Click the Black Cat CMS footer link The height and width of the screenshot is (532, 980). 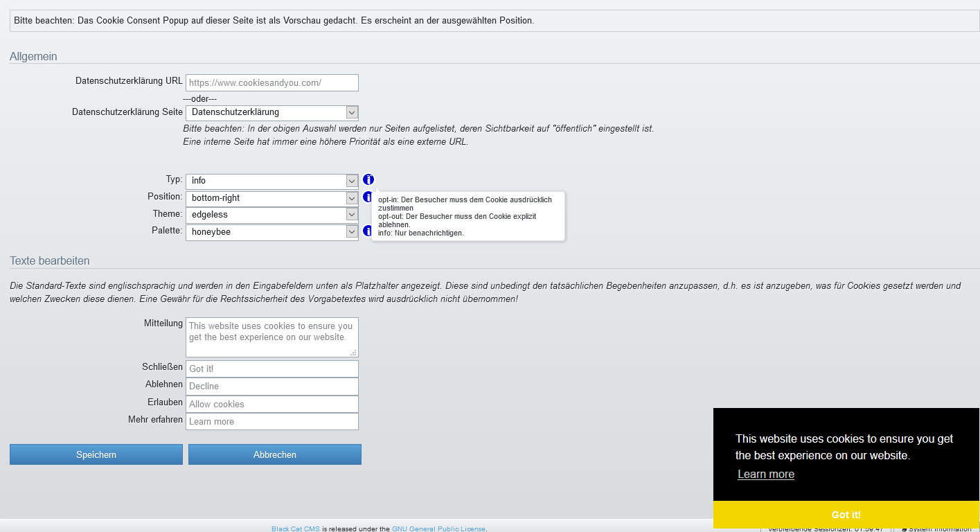coord(295,528)
